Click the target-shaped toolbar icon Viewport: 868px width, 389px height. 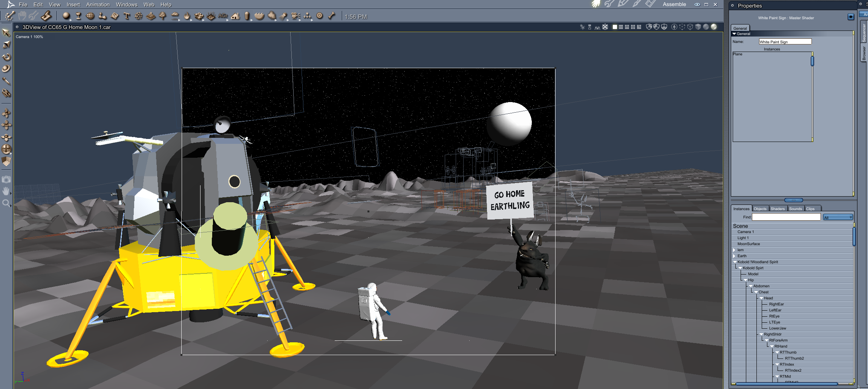click(320, 16)
